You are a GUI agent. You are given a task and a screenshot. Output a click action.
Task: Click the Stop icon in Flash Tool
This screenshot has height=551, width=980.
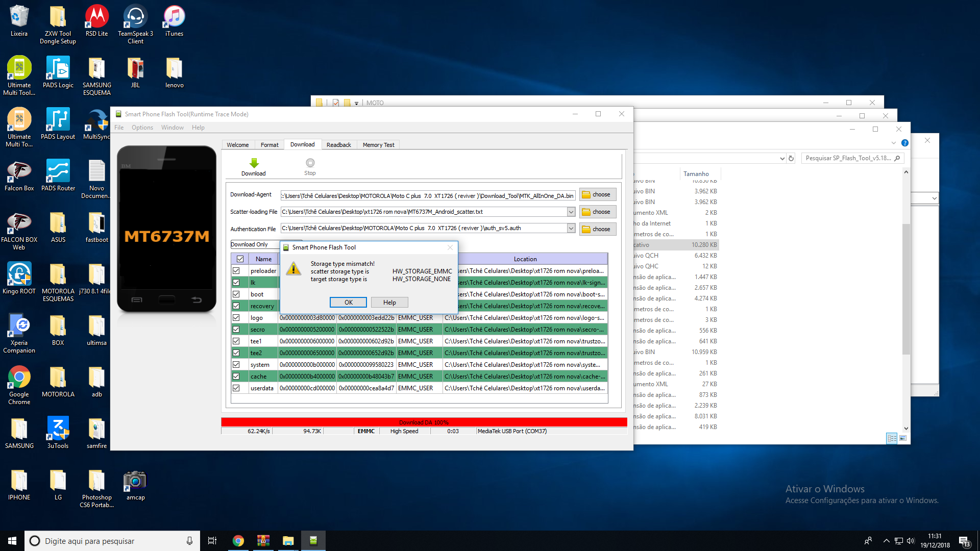310,163
